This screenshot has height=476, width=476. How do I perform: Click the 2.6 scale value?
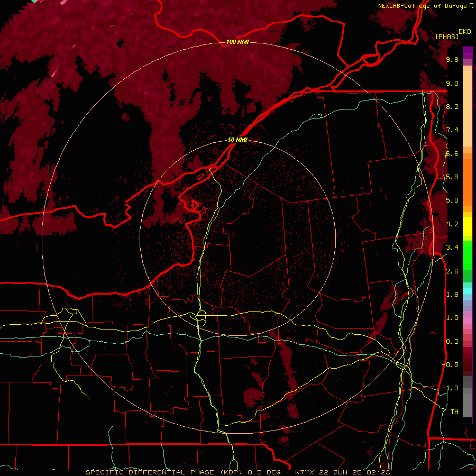pos(452,271)
